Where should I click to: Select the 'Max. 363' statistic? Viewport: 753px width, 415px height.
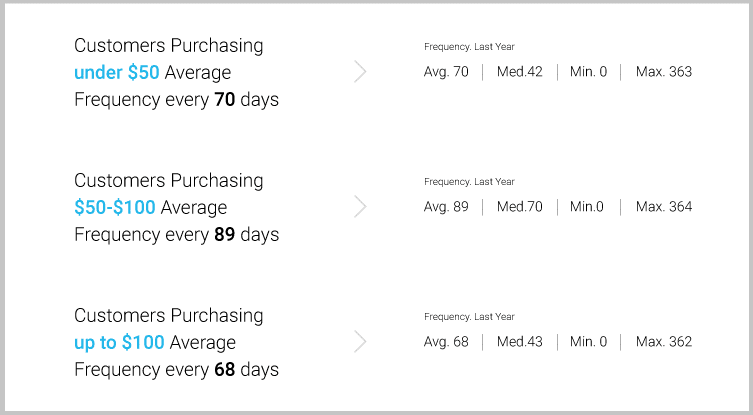click(x=663, y=72)
